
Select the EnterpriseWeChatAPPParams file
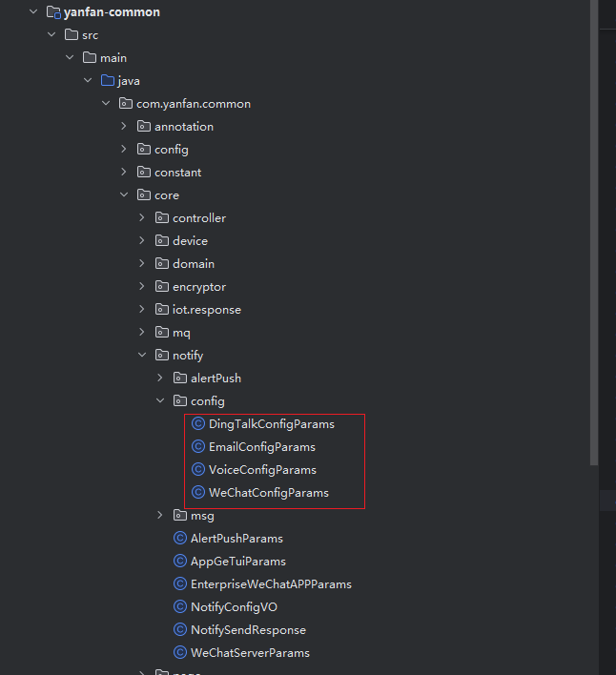tap(271, 584)
